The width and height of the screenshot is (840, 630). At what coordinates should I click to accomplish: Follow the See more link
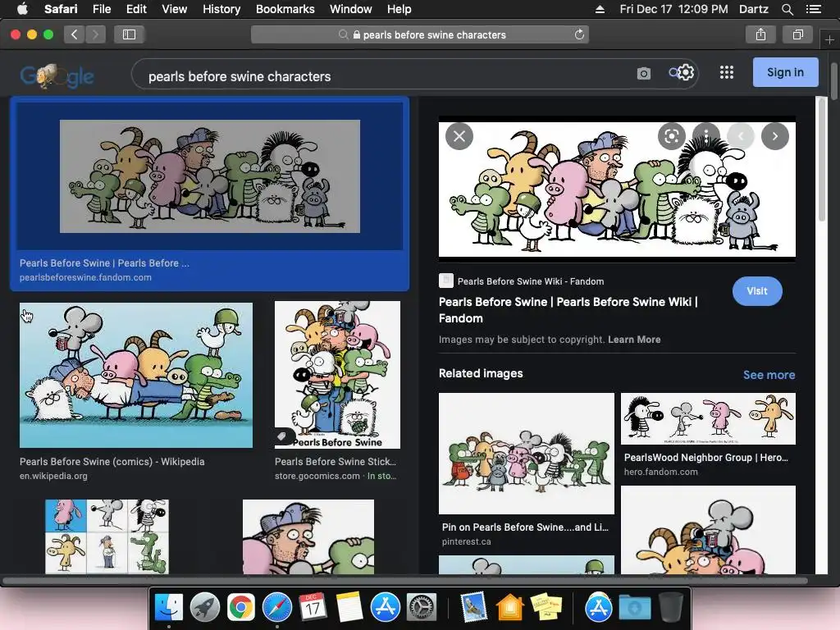tap(769, 375)
